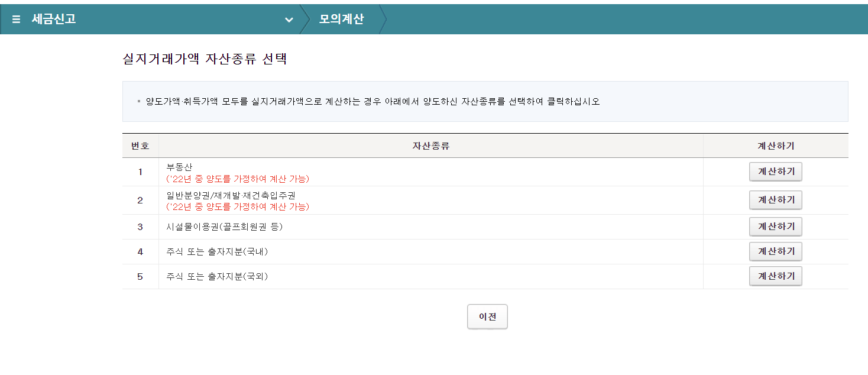Screen dimensions: 868x375
Task: Click 계산하기 for 부동산
Action: (776, 172)
